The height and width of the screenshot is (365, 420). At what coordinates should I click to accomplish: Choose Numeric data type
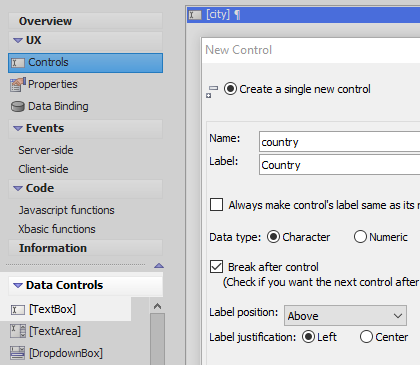click(x=360, y=237)
